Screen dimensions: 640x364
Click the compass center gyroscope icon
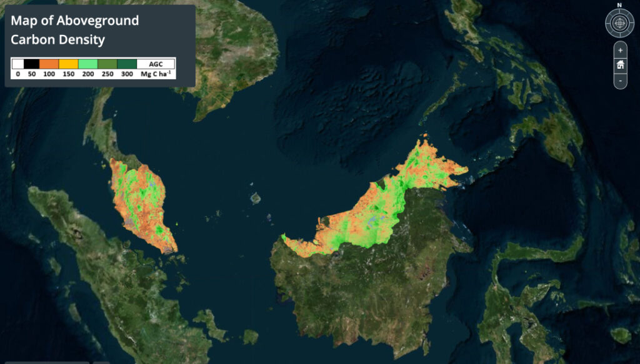pos(619,24)
